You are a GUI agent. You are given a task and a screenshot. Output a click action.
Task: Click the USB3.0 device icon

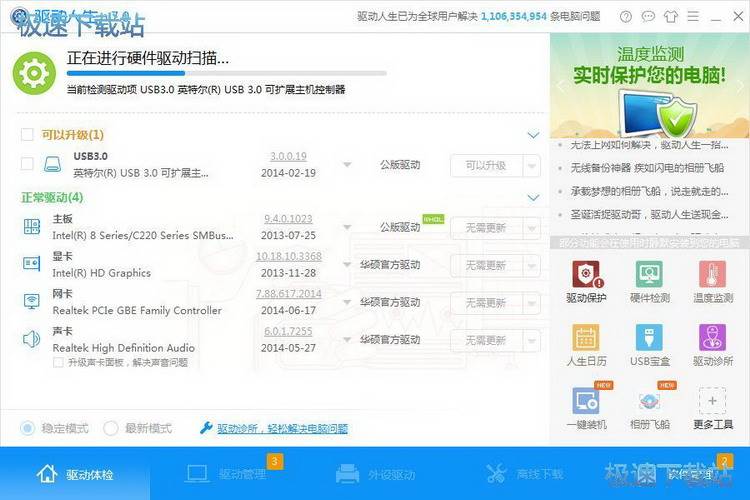53,164
